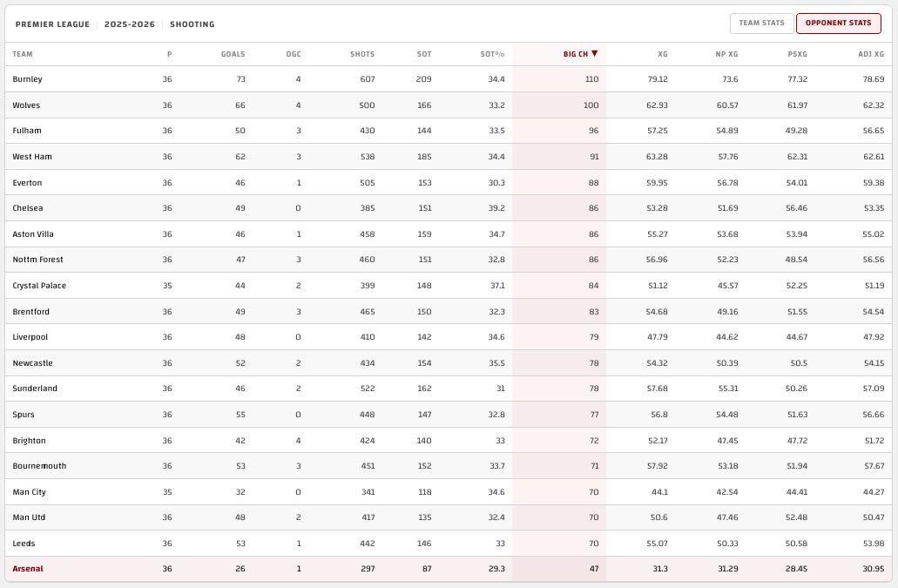Select the Opponent Stats button
The image size is (898, 588).
[839, 24]
